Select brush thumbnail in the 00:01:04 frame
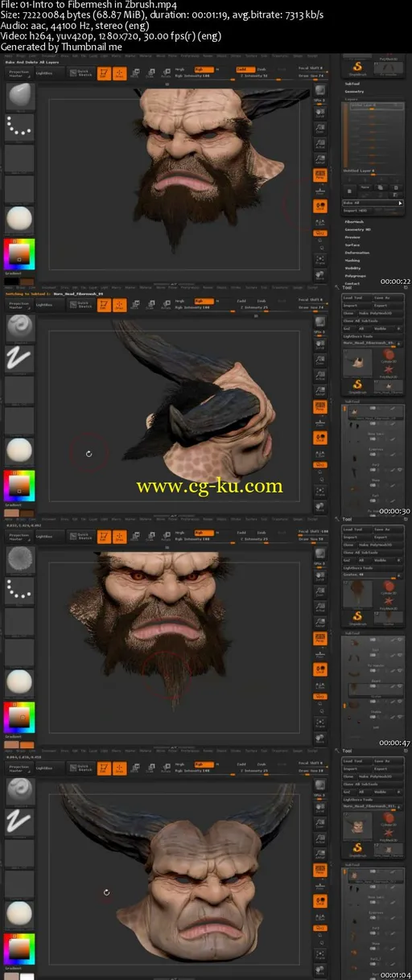 (x=19, y=792)
